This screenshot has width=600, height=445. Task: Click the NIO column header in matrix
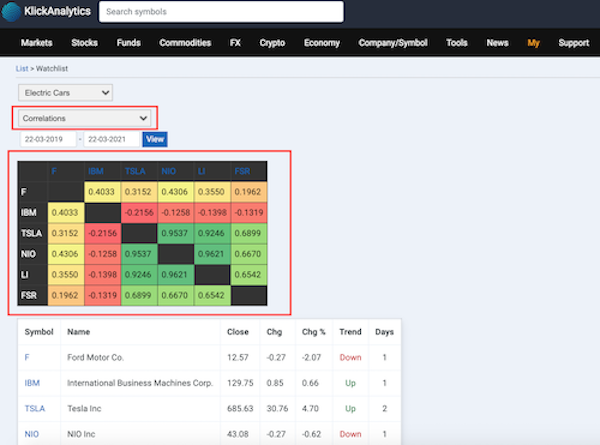[x=169, y=171]
